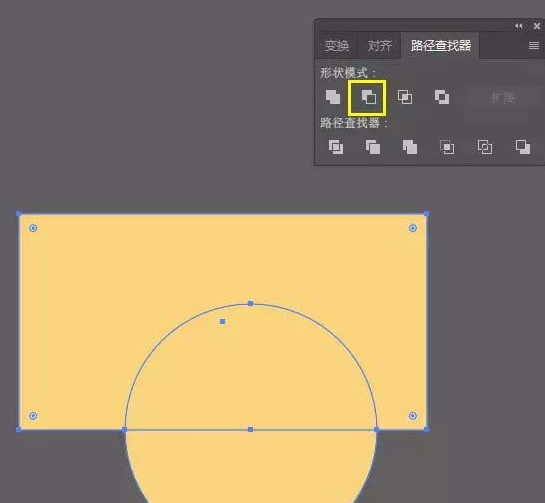Viewport: 545px width, 503px height.
Task: Click the Unite shape mode icon
Action: coord(333,97)
